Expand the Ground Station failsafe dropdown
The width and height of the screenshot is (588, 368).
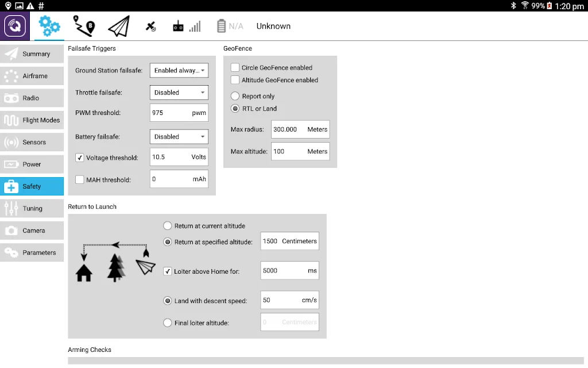click(179, 70)
